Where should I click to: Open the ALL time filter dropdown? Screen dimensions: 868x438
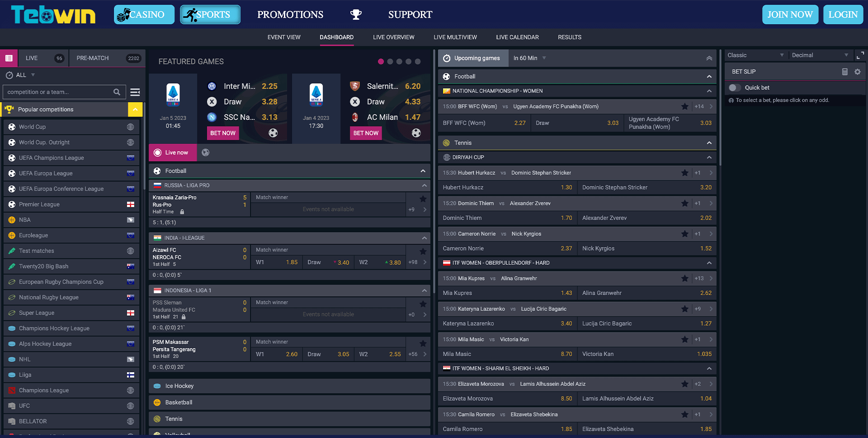20,75
